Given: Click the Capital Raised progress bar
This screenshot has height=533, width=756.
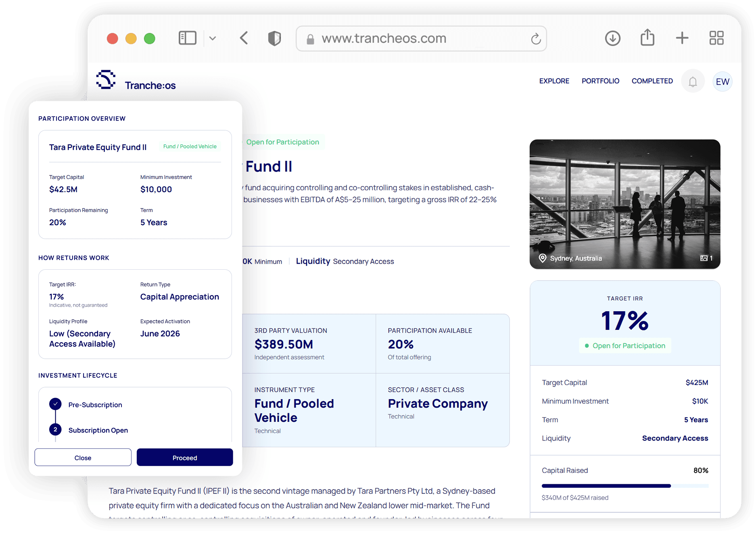Looking at the screenshot, I should 624,486.
